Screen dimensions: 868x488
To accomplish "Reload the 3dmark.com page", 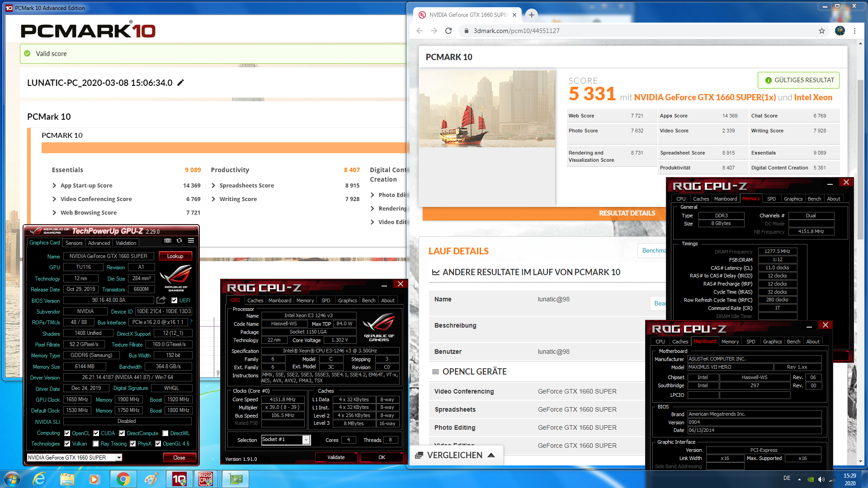I will pyautogui.click(x=448, y=31).
